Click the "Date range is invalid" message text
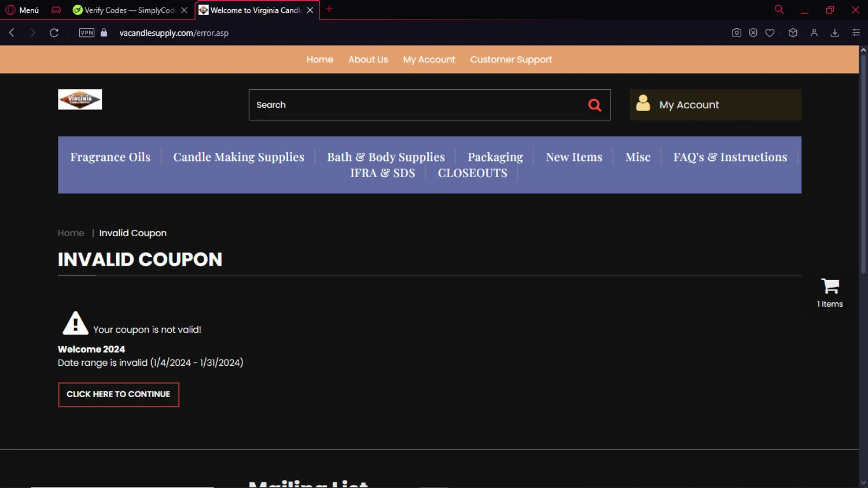 click(x=150, y=363)
